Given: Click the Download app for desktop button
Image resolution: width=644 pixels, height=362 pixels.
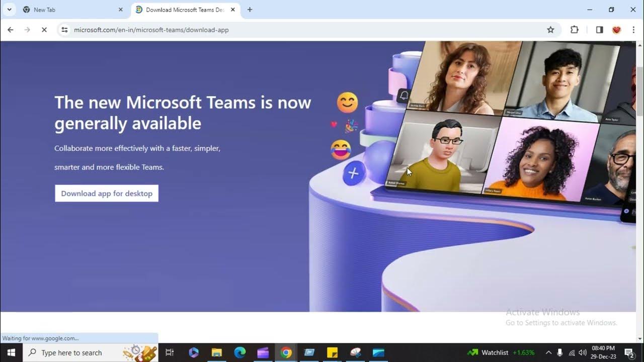Looking at the screenshot, I should pos(107,194).
